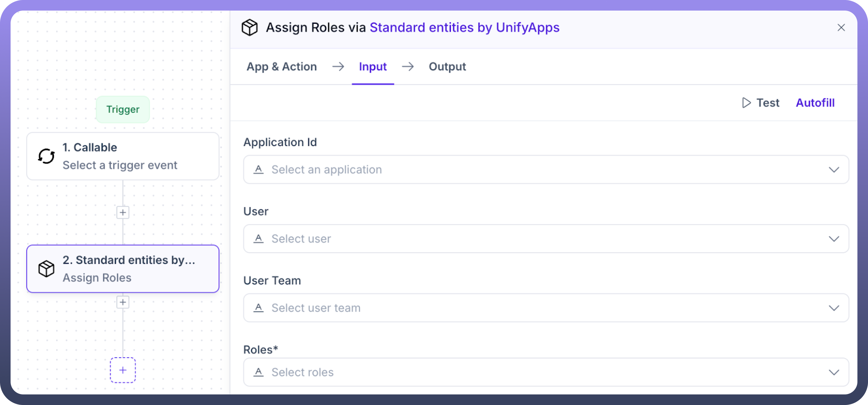
Task: Click the Autofill link
Action: [815, 103]
